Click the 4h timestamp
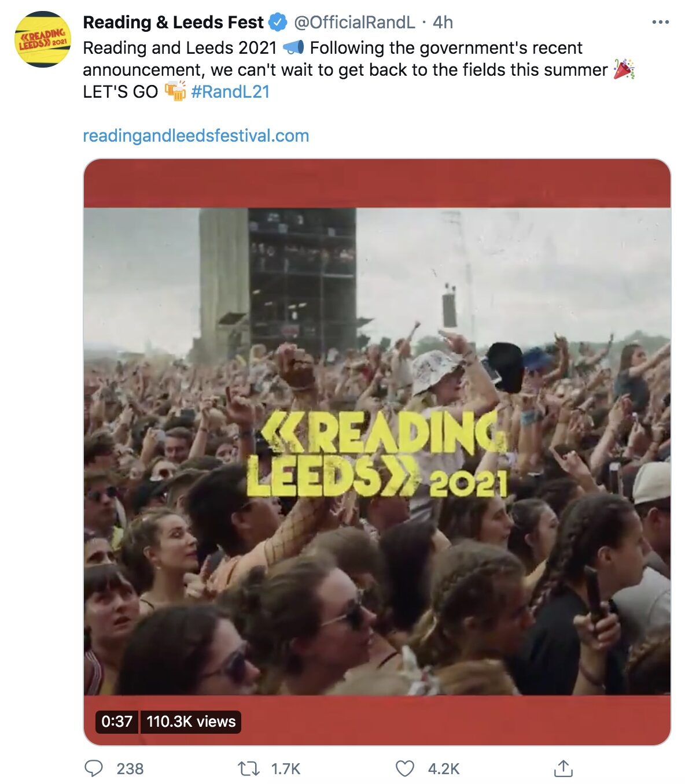 click(x=443, y=22)
